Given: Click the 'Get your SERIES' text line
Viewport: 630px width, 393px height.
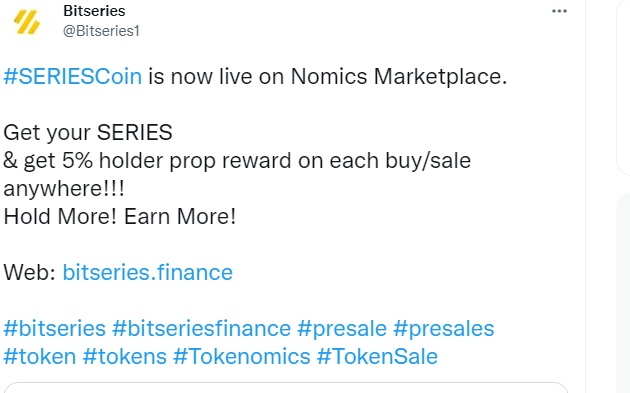Looking at the screenshot, I should tap(88, 133).
